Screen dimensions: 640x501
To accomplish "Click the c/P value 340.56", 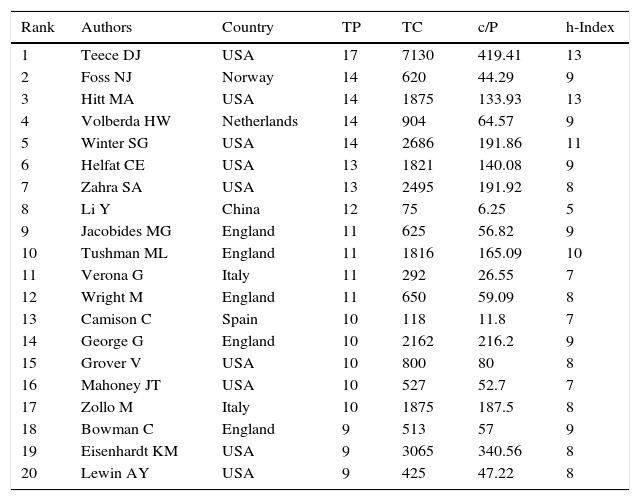I will coord(500,452).
